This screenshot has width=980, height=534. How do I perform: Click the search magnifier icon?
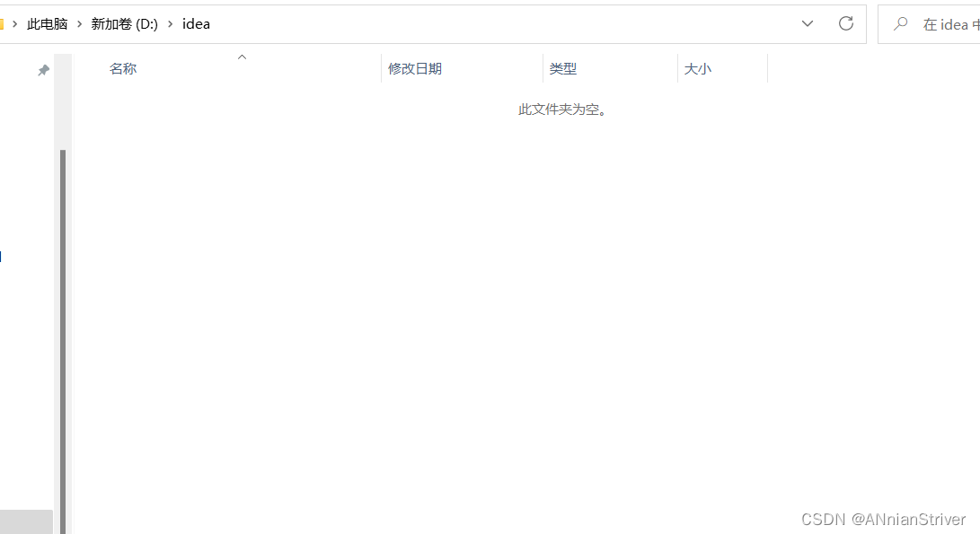[x=900, y=24]
